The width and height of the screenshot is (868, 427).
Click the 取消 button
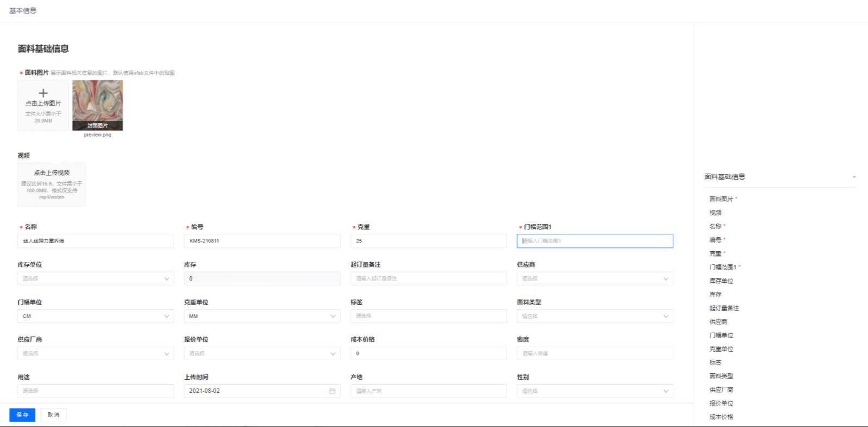pyautogui.click(x=53, y=415)
